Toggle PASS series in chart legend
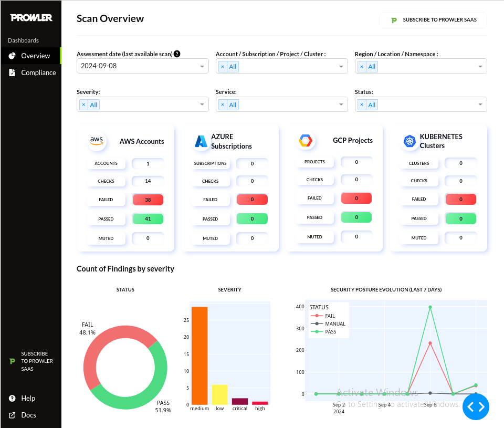Viewport: 504px width, 428px height. coord(324,331)
